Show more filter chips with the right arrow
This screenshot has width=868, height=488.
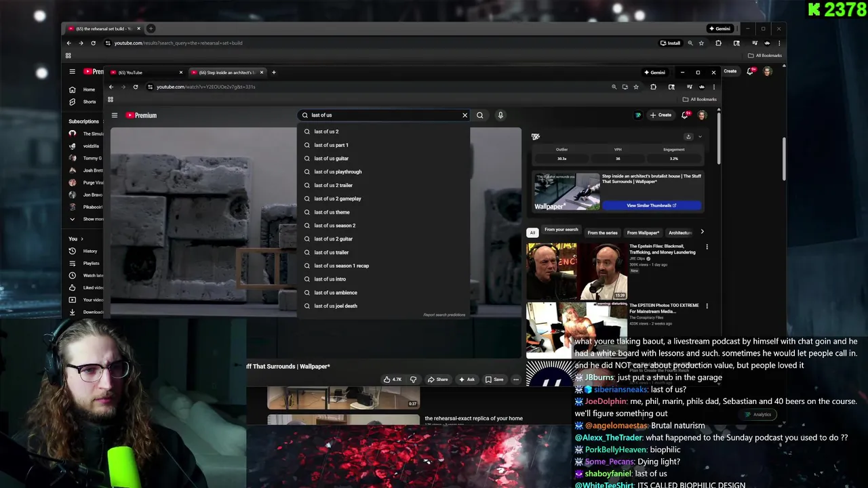tap(702, 232)
